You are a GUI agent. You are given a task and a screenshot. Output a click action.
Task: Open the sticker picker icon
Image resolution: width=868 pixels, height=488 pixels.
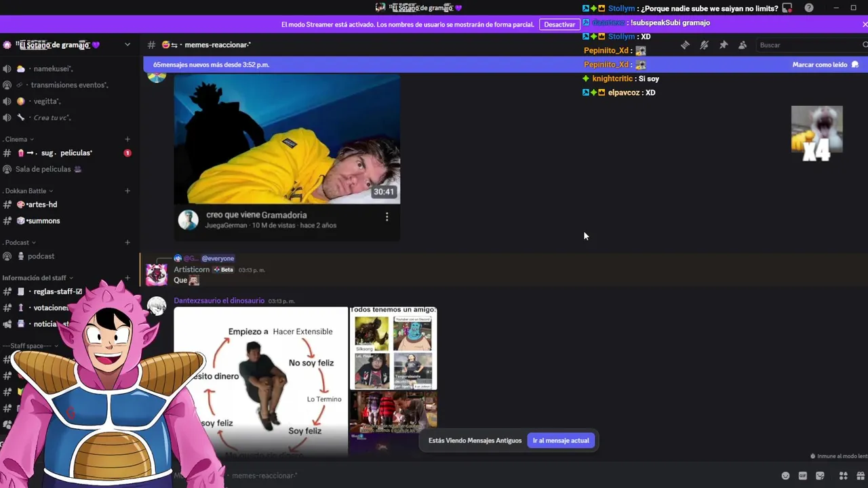820,476
